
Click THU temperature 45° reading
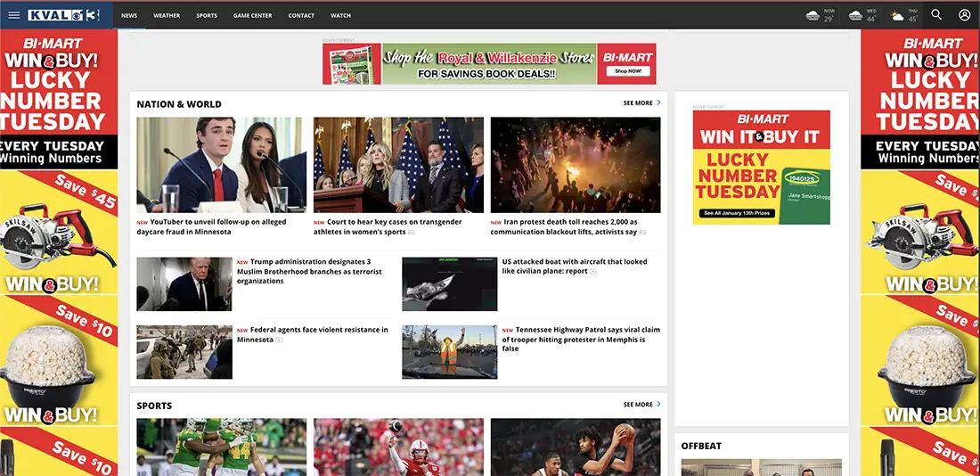(x=913, y=19)
